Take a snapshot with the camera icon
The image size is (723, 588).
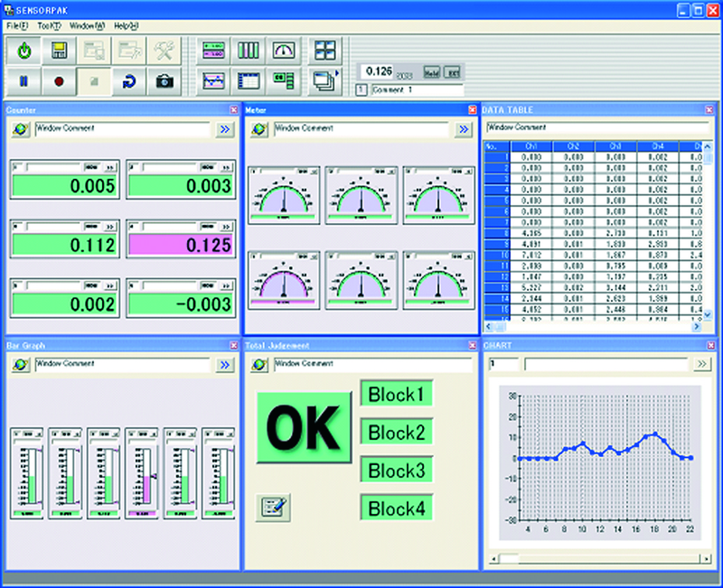coord(164,81)
